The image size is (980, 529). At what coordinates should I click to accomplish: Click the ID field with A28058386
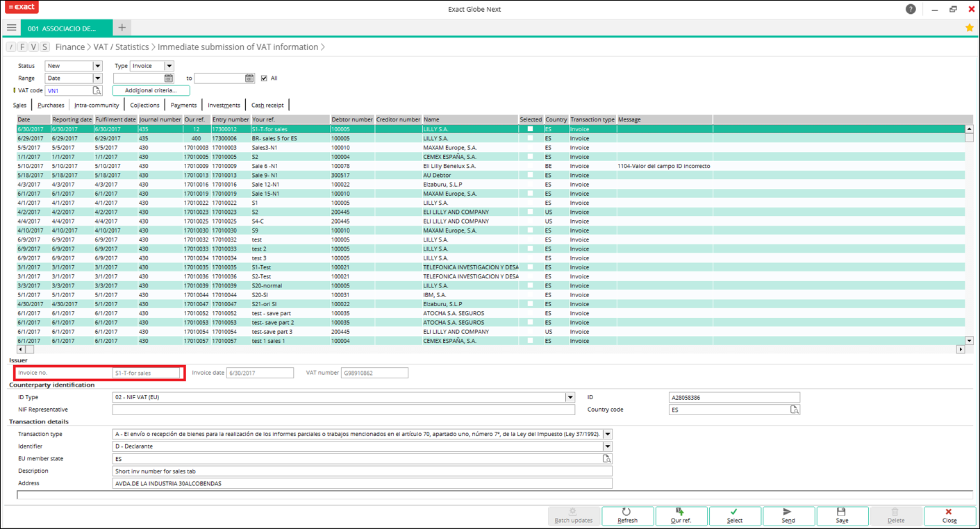[734, 398]
